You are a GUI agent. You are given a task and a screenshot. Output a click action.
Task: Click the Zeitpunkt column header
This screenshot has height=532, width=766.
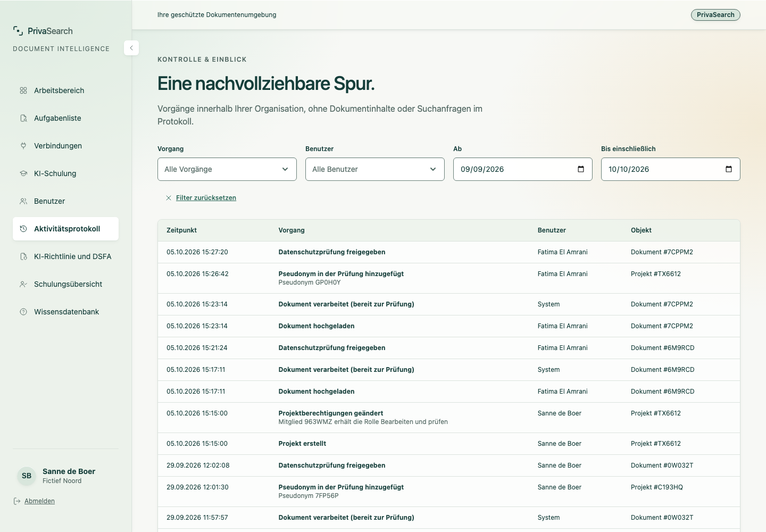tap(181, 230)
